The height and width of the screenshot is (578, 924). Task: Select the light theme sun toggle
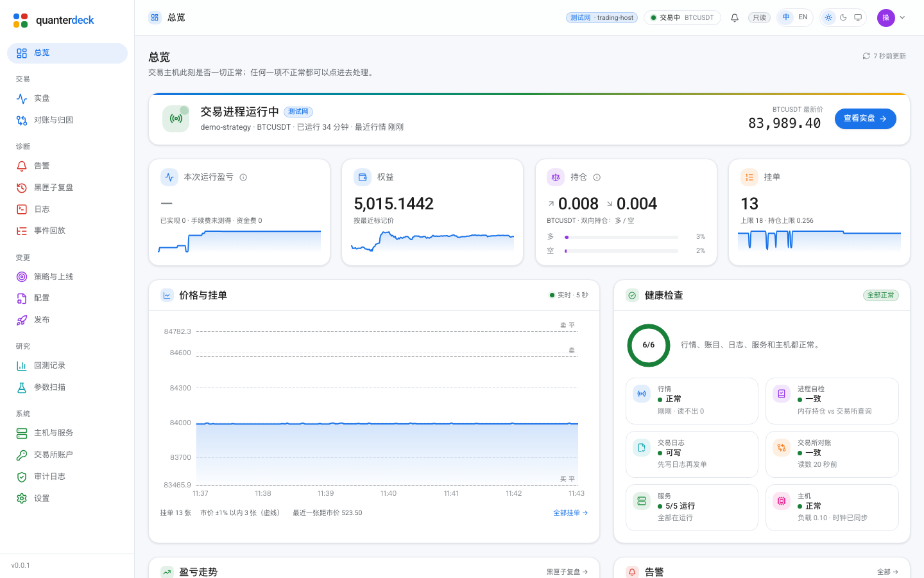pyautogui.click(x=828, y=17)
